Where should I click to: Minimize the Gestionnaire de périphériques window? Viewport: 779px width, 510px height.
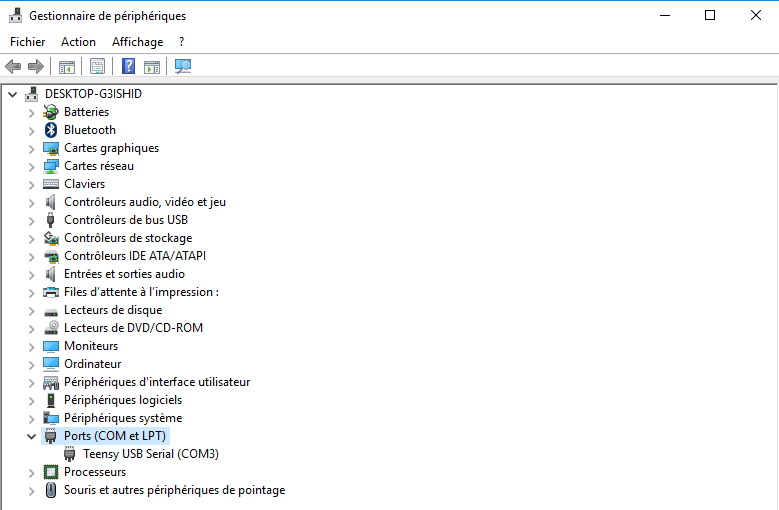pyautogui.click(x=665, y=15)
